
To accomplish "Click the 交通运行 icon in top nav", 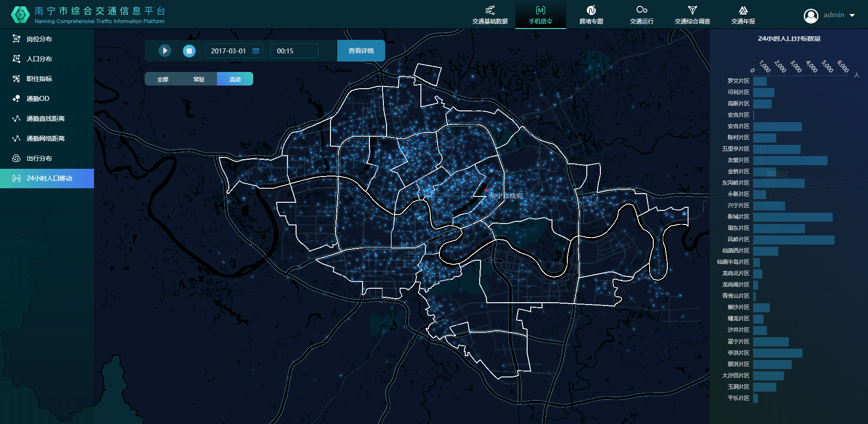I will coord(642,10).
